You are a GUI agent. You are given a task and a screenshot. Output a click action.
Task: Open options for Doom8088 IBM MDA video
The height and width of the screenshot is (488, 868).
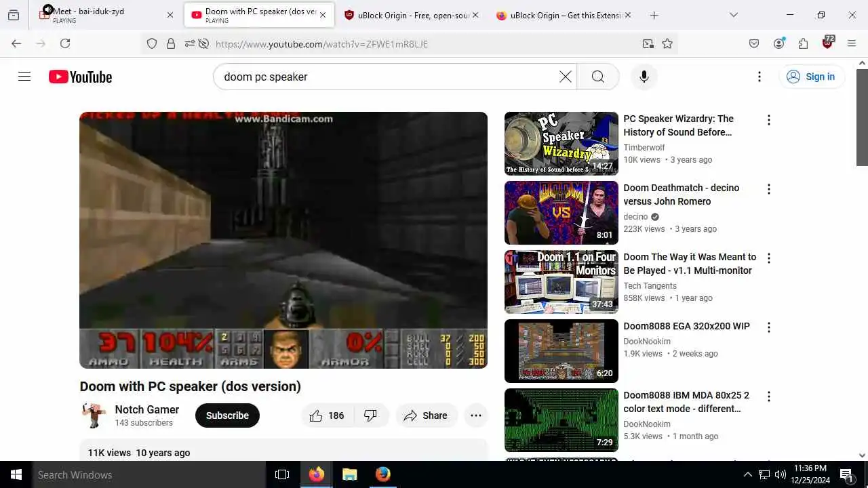tap(768, 396)
